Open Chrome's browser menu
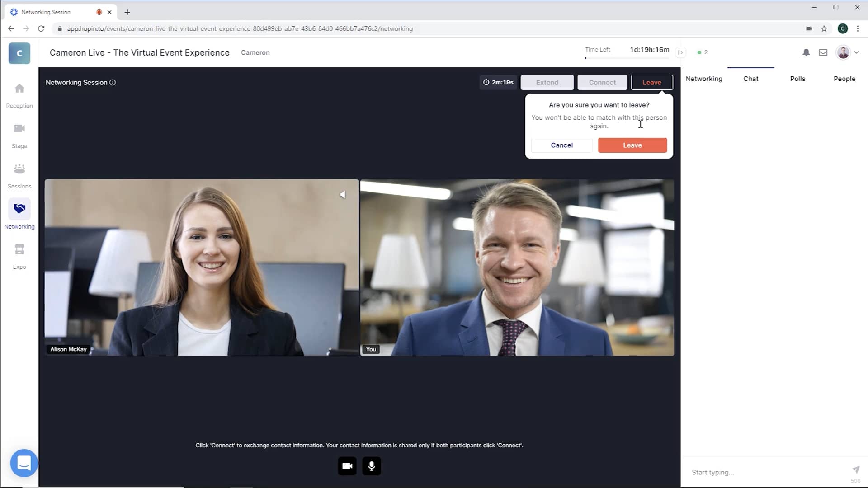The image size is (868, 488). pos(858,28)
